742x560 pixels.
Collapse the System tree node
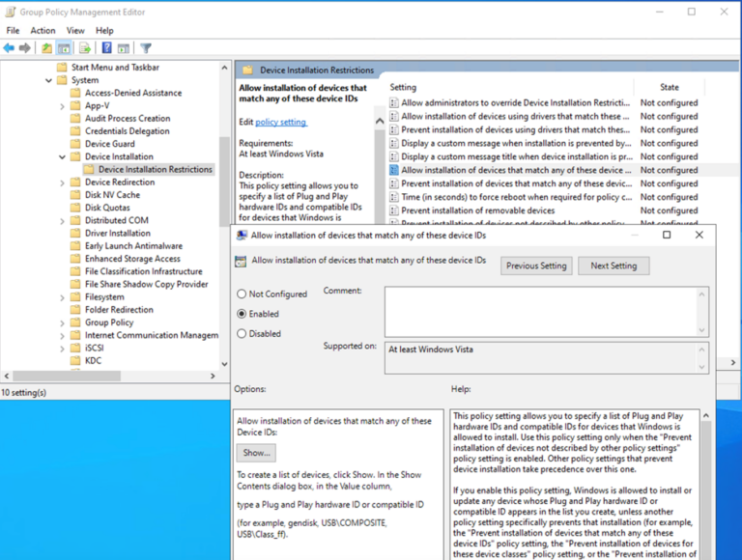(x=49, y=80)
